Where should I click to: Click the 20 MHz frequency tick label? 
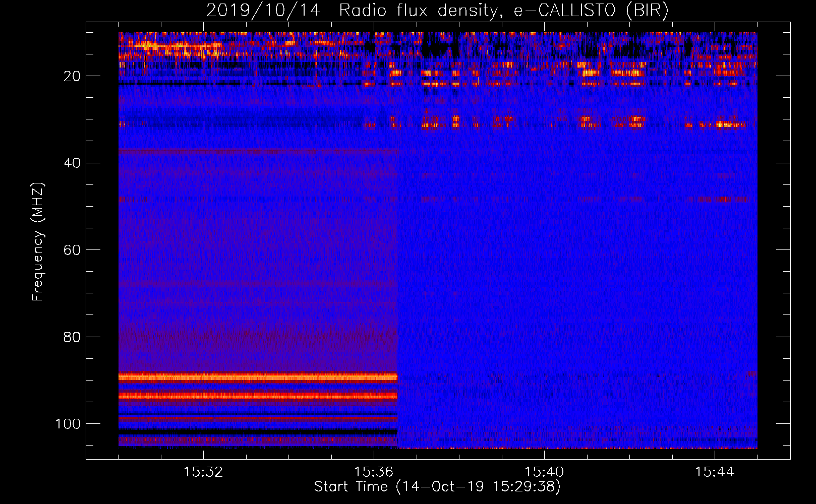pyautogui.click(x=72, y=76)
